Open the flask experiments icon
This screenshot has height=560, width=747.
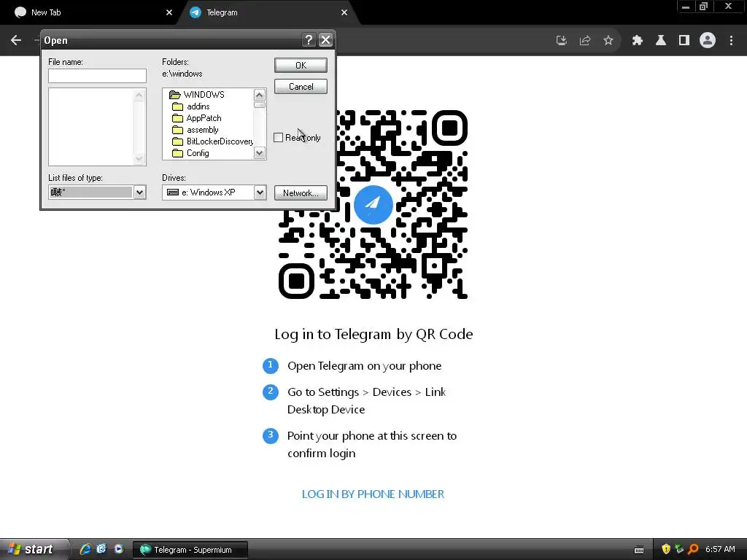coord(661,41)
